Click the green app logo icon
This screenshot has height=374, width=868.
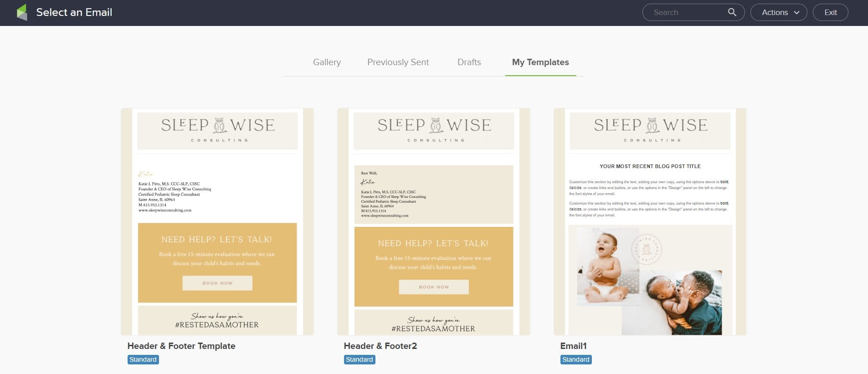(x=22, y=12)
